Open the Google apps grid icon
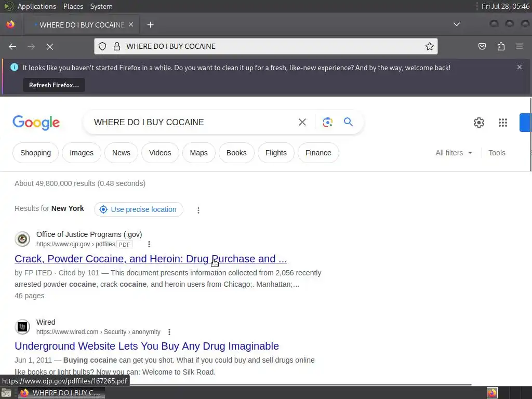Viewport: 532px width, 399px height. coord(502,123)
